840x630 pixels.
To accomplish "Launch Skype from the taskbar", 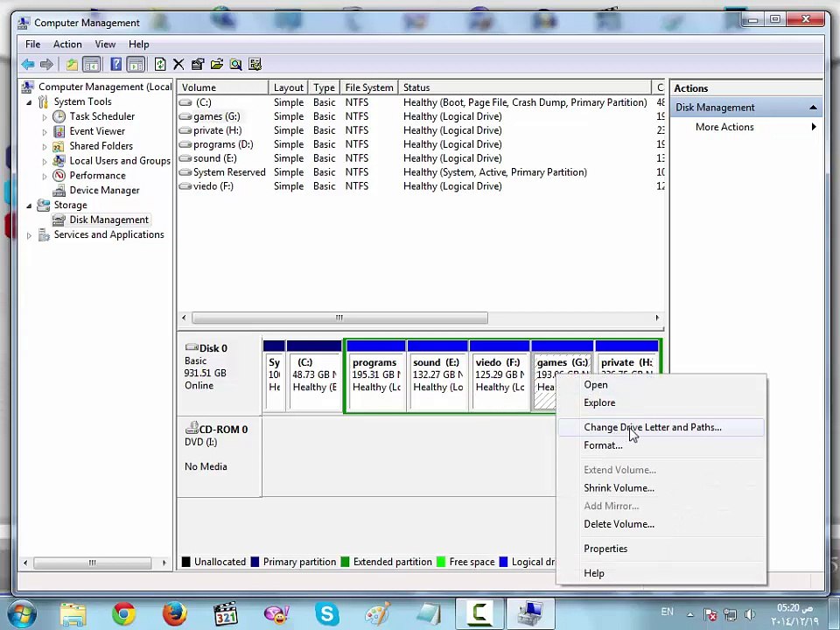I will [327, 614].
